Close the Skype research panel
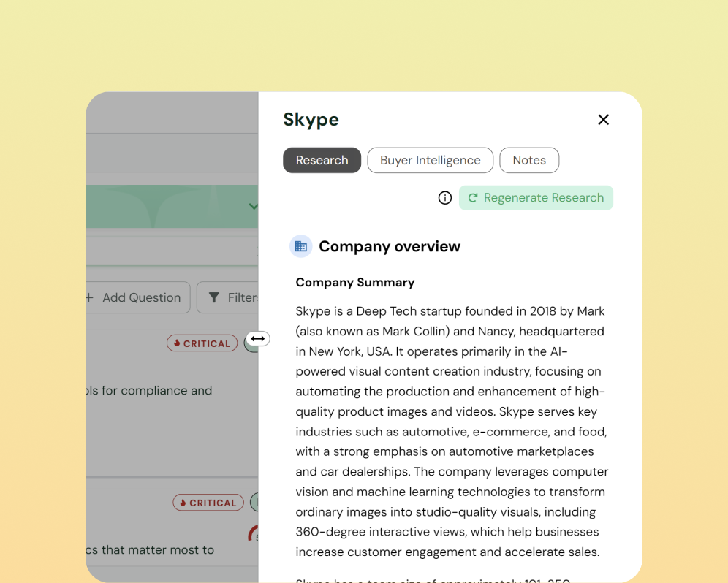The image size is (728, 583). (603, 120)
